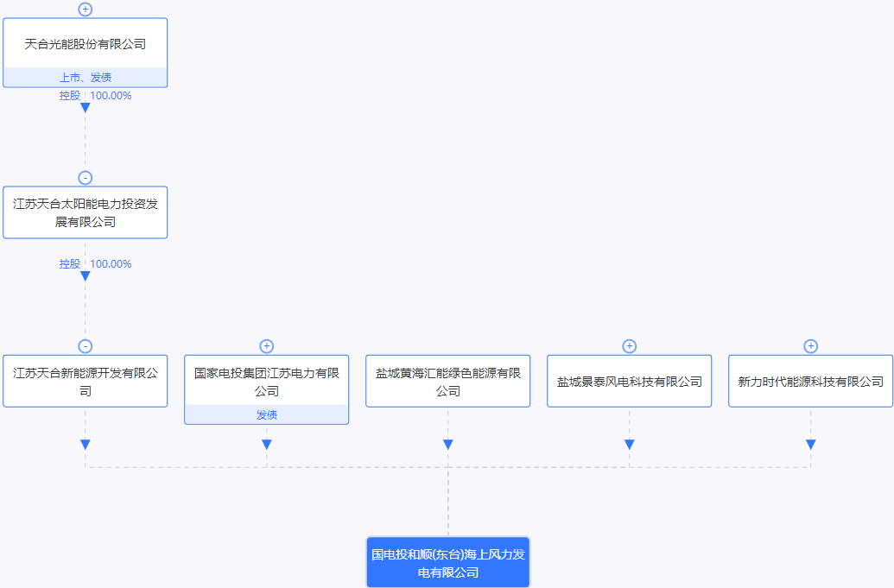Expand the 国家电投集团江苏电力有限公司 node
The width and height of the screenshot is (894, 588).
[266, 346]
